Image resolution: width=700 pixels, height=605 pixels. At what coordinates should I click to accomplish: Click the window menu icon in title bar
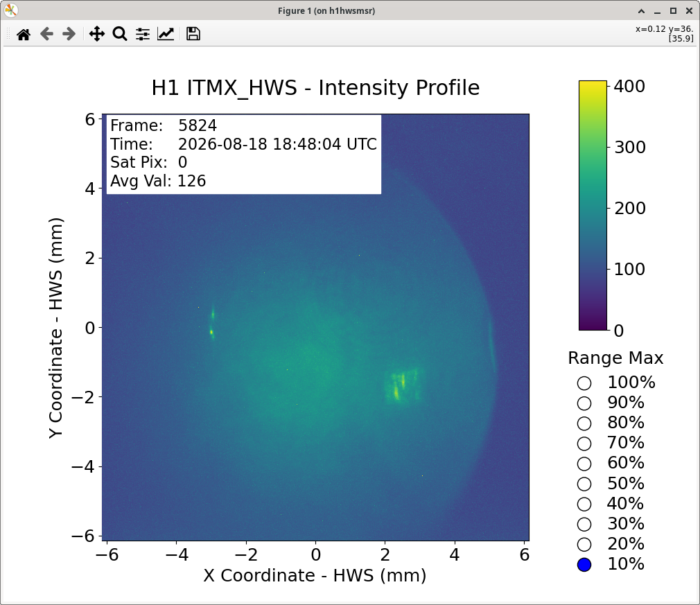pyautogui.click(x=10, y=10)
